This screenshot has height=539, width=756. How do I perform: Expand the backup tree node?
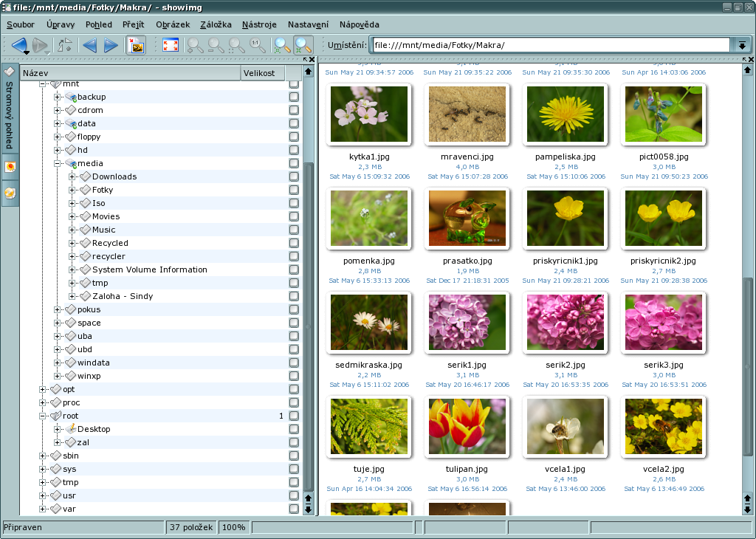57,97
